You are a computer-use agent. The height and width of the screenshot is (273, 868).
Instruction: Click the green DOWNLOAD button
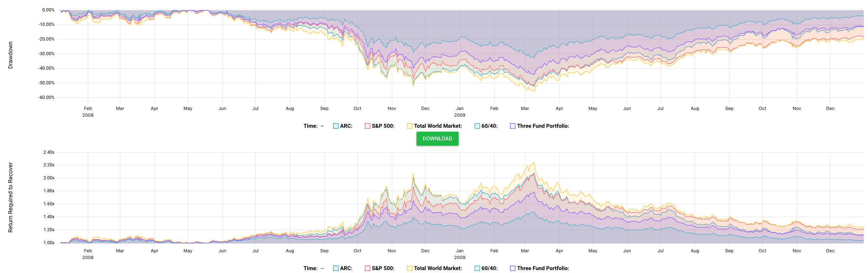(437, 139)
